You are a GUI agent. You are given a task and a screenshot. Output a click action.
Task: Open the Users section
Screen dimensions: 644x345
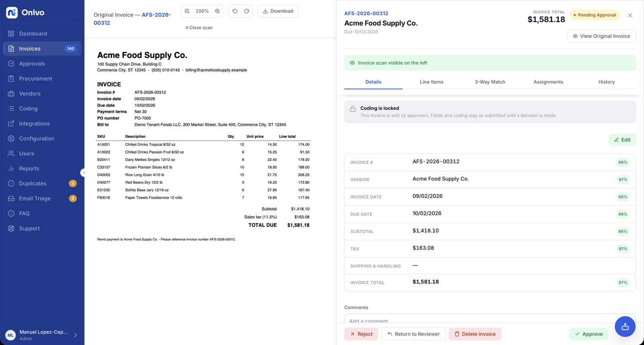(x=42, y=154)
